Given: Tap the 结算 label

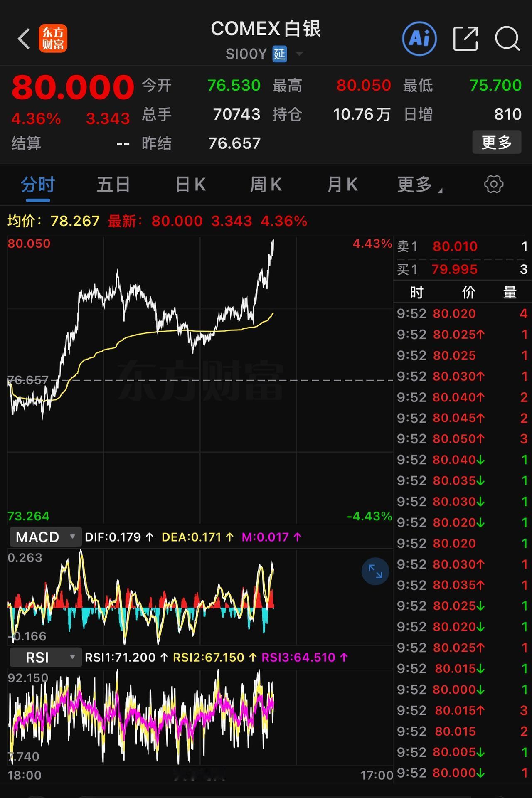Looking at the screenshot, I should coord(26,143).
